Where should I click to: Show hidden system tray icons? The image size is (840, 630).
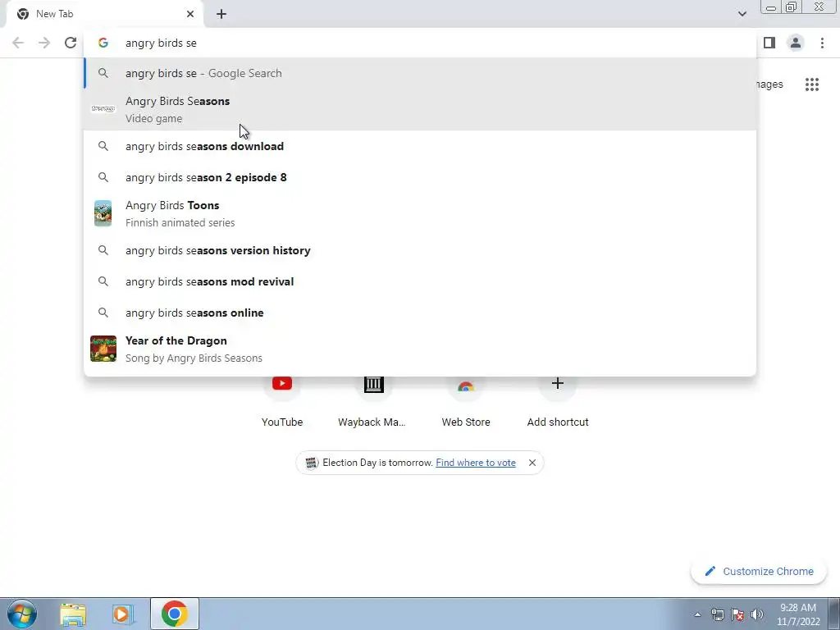click(x=697, y=614)
